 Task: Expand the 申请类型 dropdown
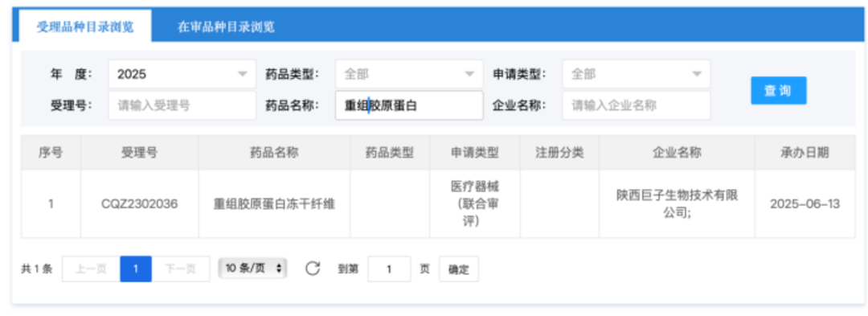pyautogui.click(x=636, y=74)
